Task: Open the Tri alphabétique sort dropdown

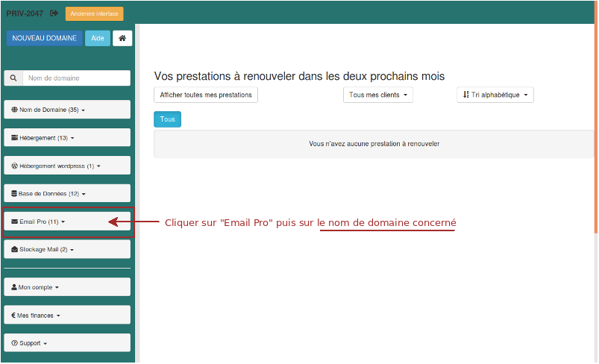Action: point(495,95)
